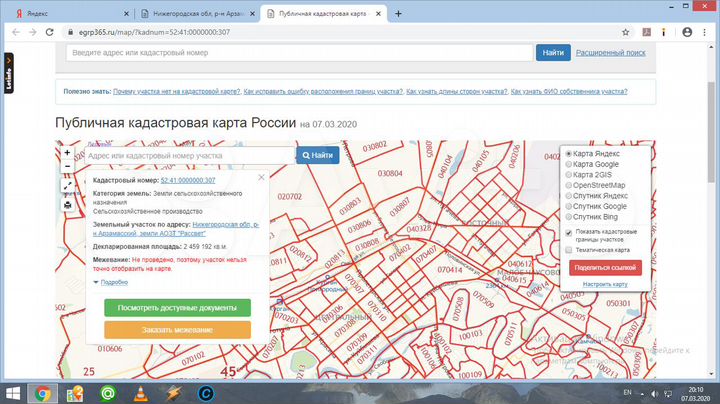Viewport: 720px width, 404px height.
Task: Click the top Найти search button
Action: click(x=553, y=53)
